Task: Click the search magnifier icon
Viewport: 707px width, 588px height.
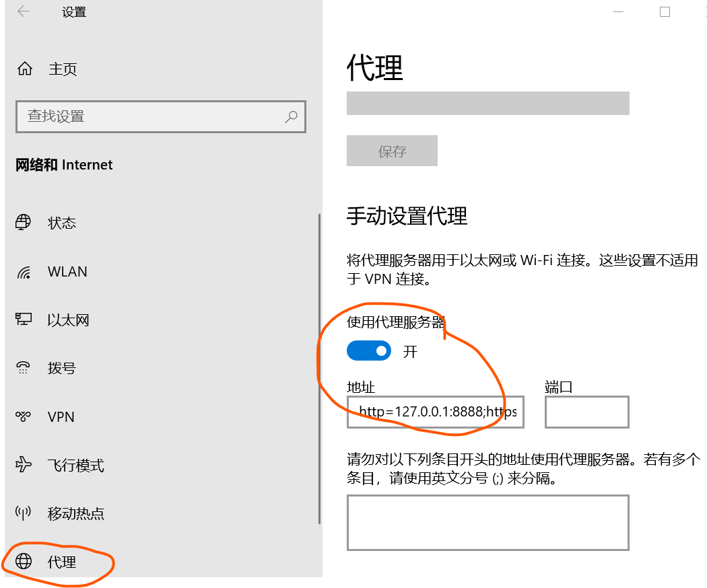Action: pyautogui.click(x=291, y=116)
